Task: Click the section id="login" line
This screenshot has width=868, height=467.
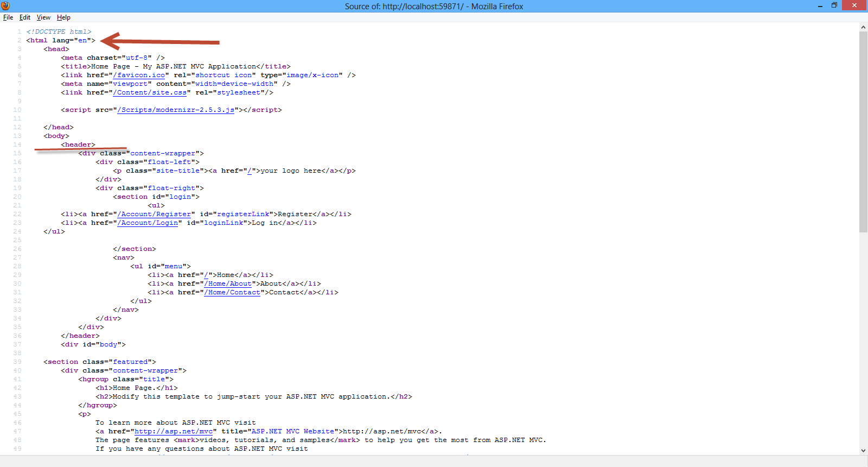Action: (156, 197)
